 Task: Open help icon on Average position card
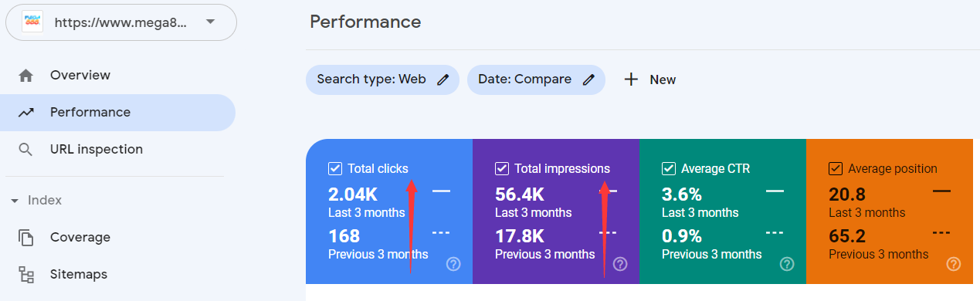(x=954, y=265)
